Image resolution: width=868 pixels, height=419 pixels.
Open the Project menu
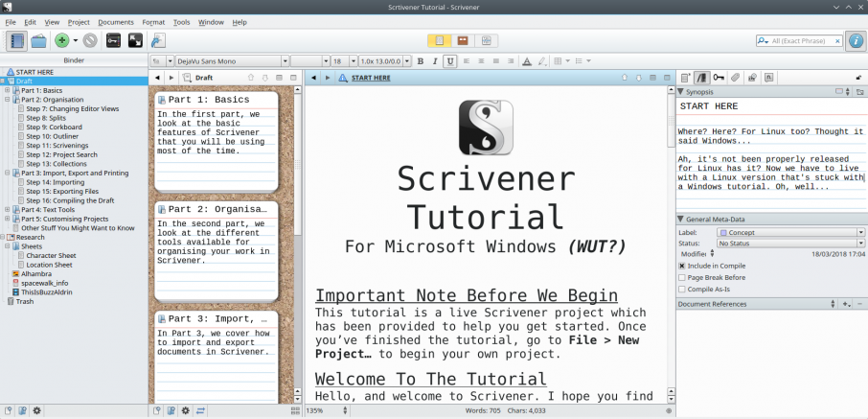(x=79, y=22)
